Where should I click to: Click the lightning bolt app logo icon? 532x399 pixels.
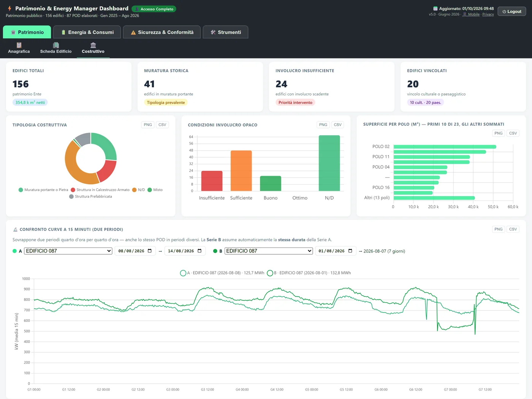9,8
